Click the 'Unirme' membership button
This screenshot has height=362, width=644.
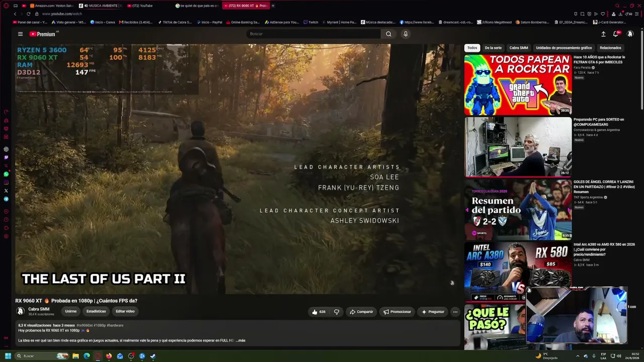pos(70,311)
